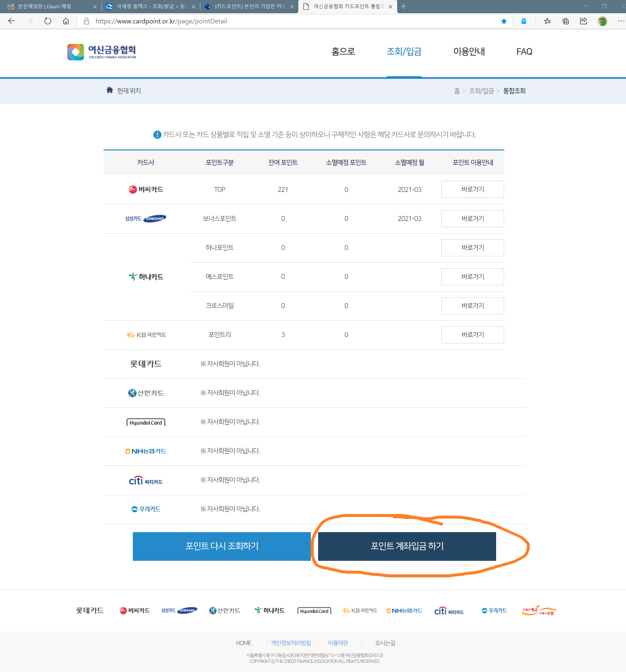Image resolution: width=626 pixels, height=672 pixels.
Task: Select the 삼성카드 SAMSUNG logo
Action: click(145, 218)
